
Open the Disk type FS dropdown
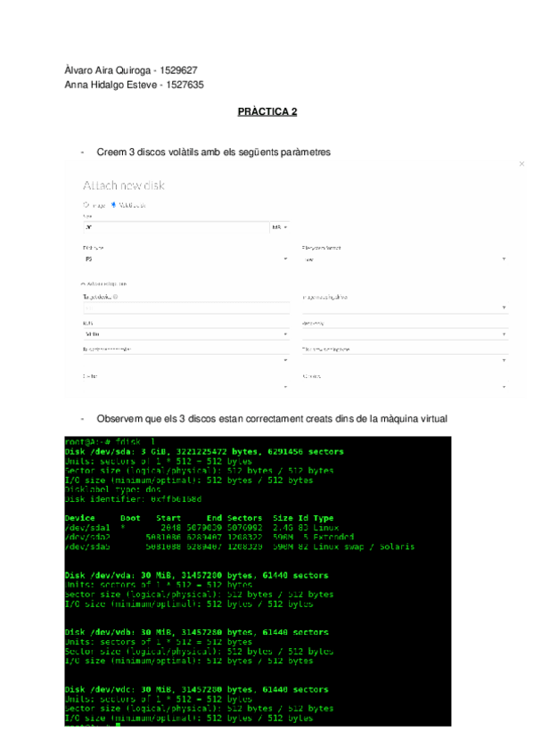(x=185, y=259)
